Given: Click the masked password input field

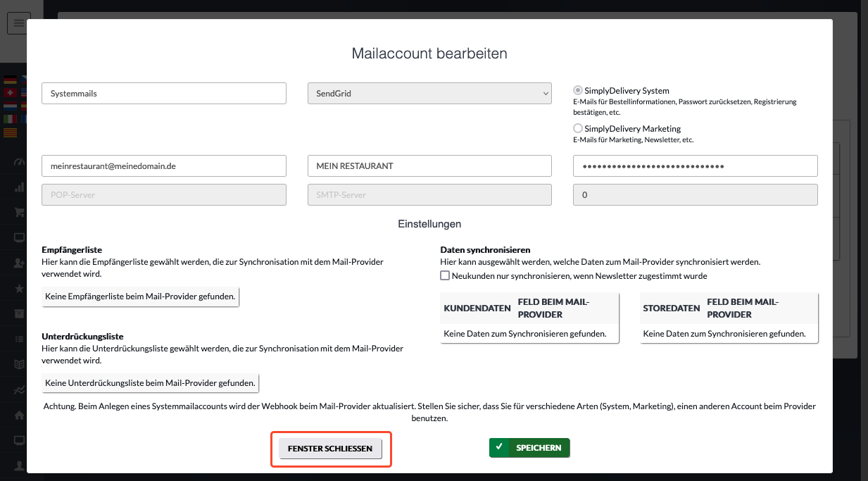Looking at the screenshot, I should [696, 166].
